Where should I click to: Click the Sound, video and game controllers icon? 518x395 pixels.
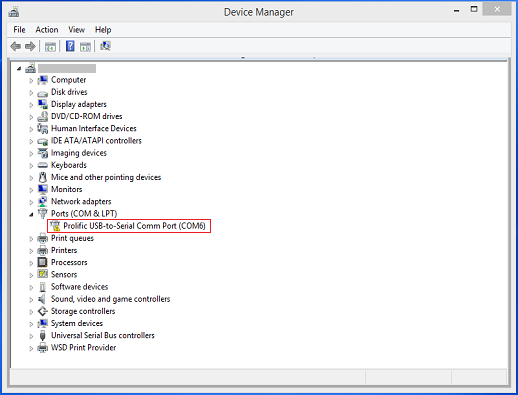point(42,299)
